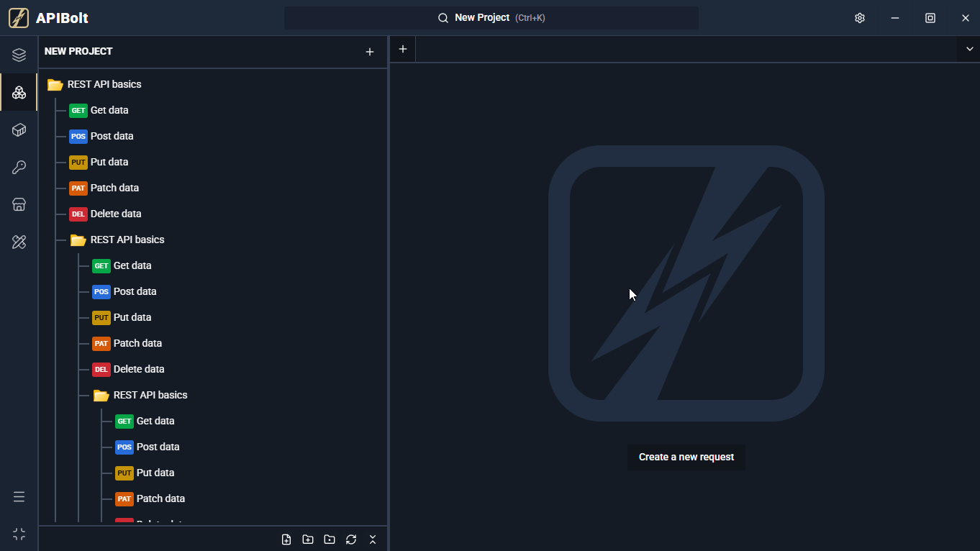Open the settings gear in the title bar

click(860, 18)
